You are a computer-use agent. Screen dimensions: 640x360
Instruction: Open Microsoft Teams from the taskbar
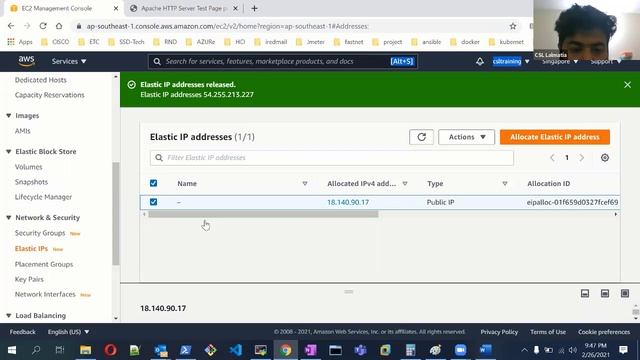360,350
